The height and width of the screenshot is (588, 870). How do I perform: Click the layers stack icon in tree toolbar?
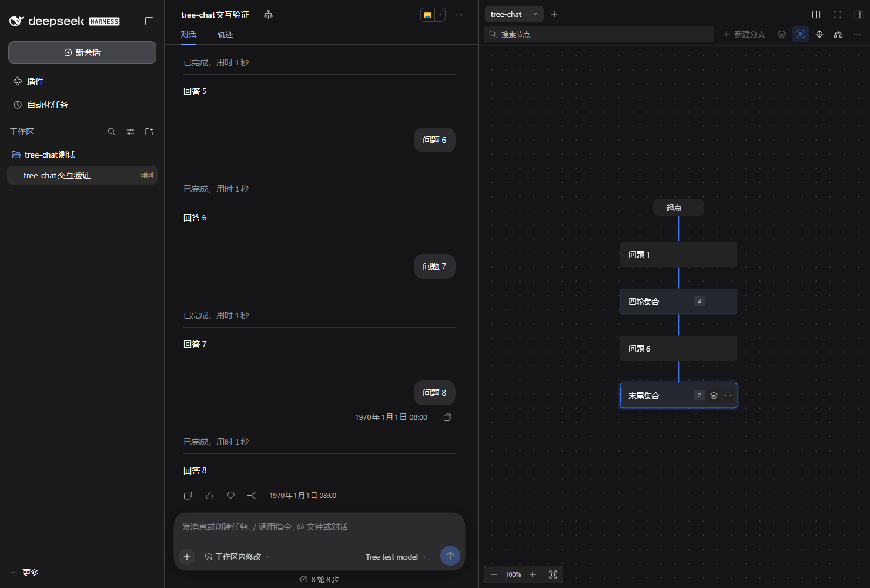782,34
